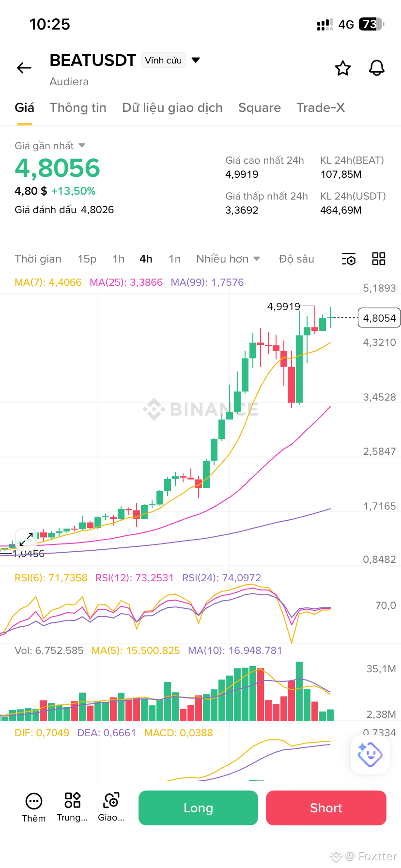Expand Nhiều hơn timeframe dropdown
Screen dimensions: 401x868
click(228, 259)
